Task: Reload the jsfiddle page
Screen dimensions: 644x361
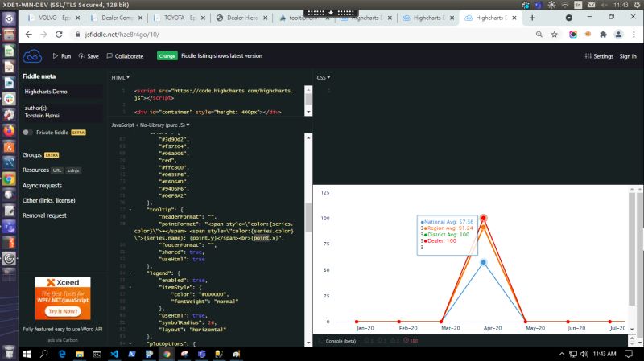Action: click(x=59, y=35)
